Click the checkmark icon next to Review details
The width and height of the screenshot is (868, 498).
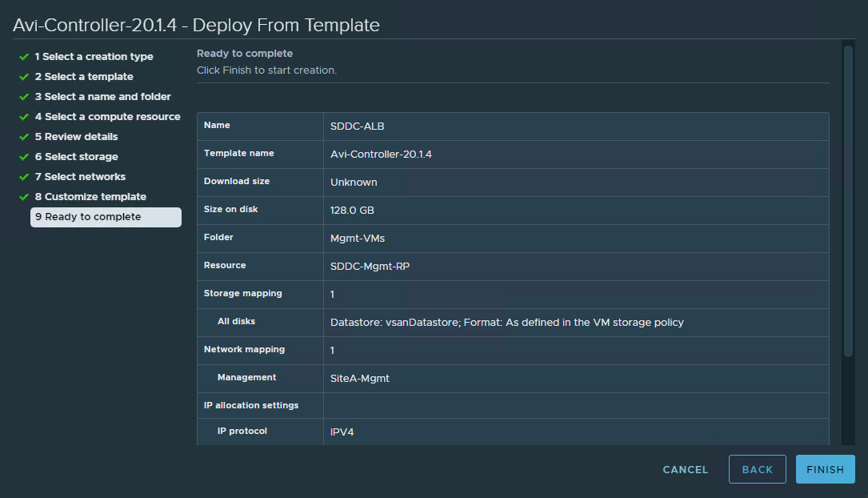coord(24,137)
